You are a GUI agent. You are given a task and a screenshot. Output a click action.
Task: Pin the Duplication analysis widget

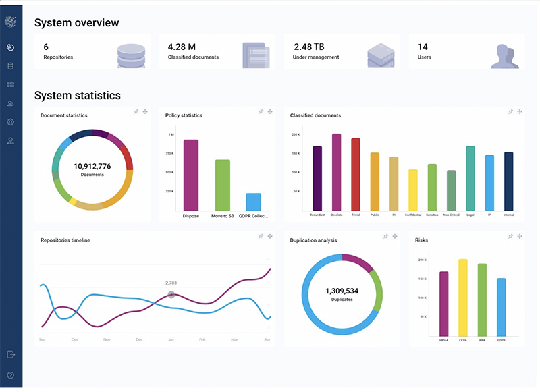tap(385, 236)
